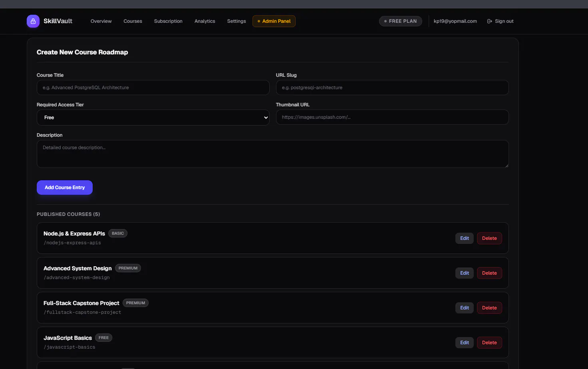Click PREMIUM badge beside Advanced System Design
The height and width of the screenshot is (369, 588).
point(128,268)
